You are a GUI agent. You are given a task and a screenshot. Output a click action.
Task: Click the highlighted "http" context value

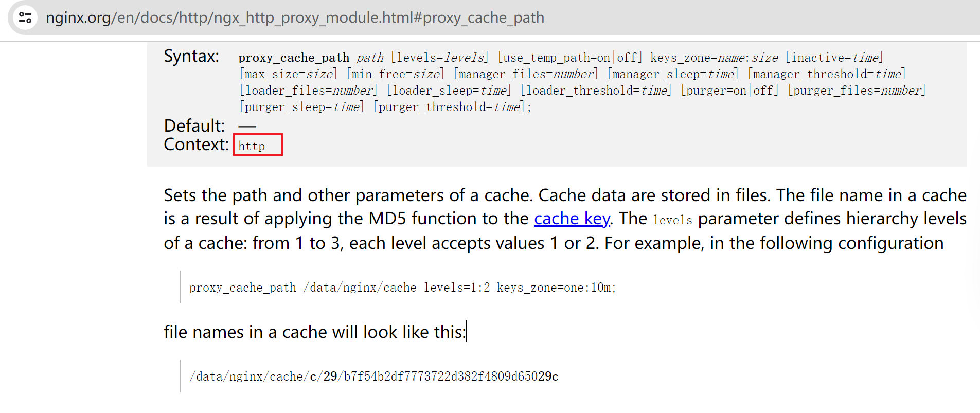tap(252, 146)
